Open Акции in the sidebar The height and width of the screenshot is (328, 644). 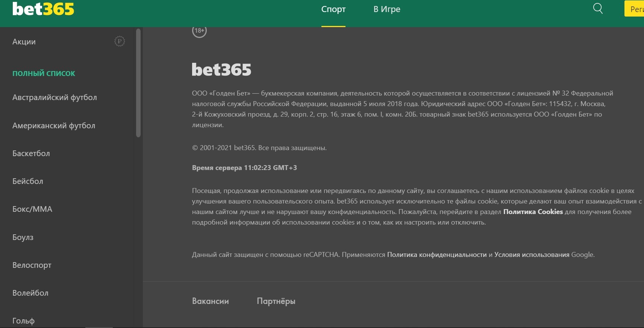[x=24, y=42]
